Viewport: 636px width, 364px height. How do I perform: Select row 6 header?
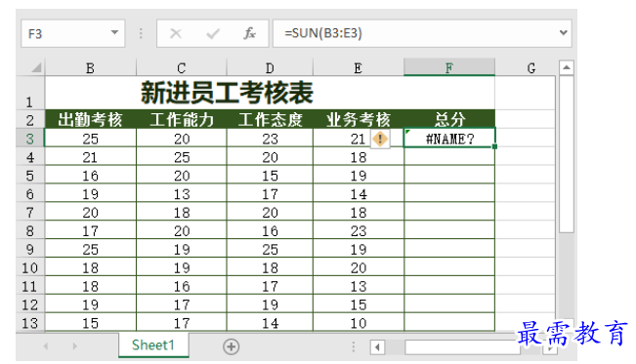[x=30, y=193]
